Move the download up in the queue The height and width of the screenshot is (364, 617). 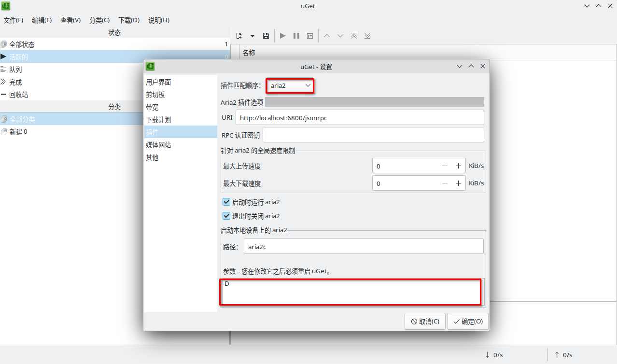coord(327,35)
